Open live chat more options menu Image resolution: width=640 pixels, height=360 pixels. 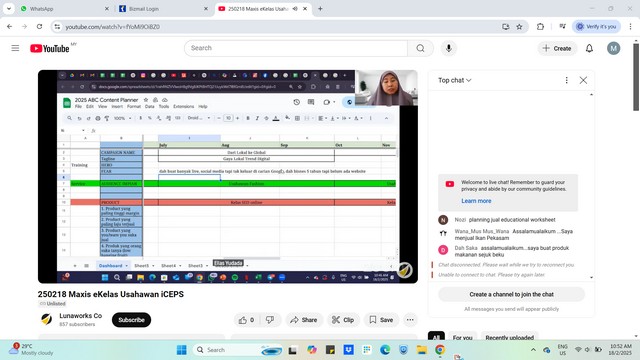point(567,80)
